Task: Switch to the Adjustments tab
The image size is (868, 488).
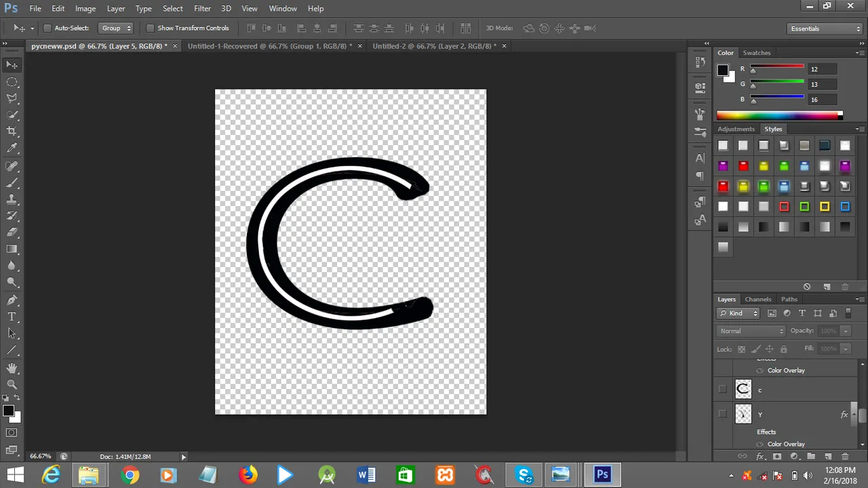Action: [736, 129]
